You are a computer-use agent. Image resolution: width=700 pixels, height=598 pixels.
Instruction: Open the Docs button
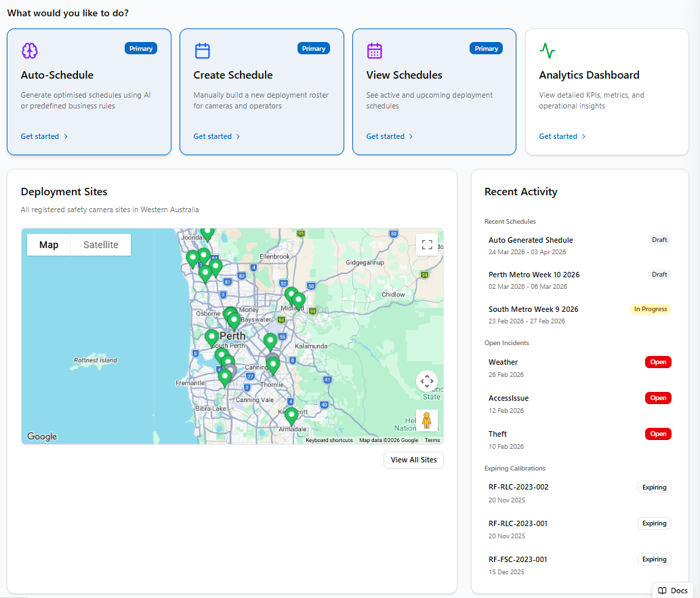[x=673, y=591]
